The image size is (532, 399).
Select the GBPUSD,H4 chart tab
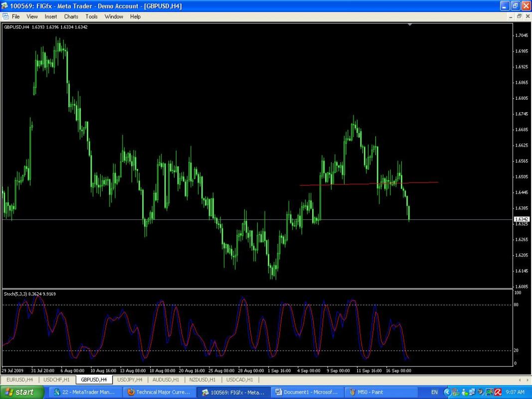click(x=94, y=380)
